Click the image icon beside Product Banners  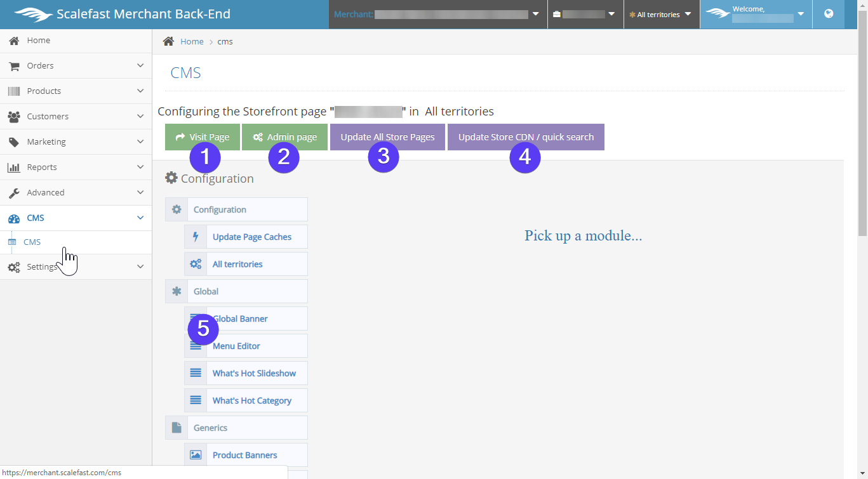pos(196,455)
